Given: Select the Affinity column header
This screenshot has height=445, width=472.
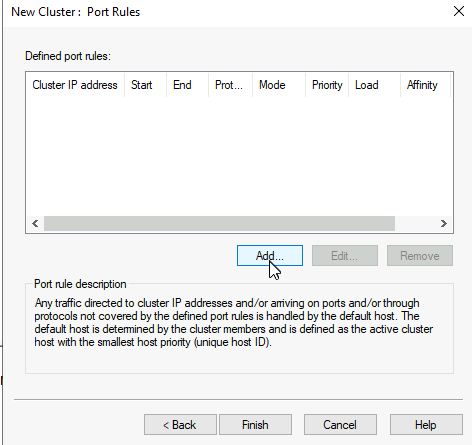Looking at the screenshot, I should coord(425,85).
